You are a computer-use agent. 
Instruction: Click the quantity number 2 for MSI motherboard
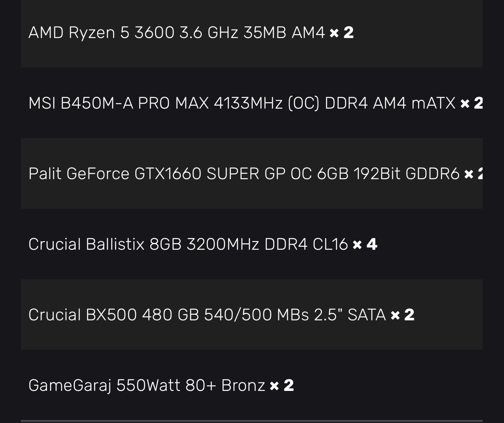pos(478,103)
